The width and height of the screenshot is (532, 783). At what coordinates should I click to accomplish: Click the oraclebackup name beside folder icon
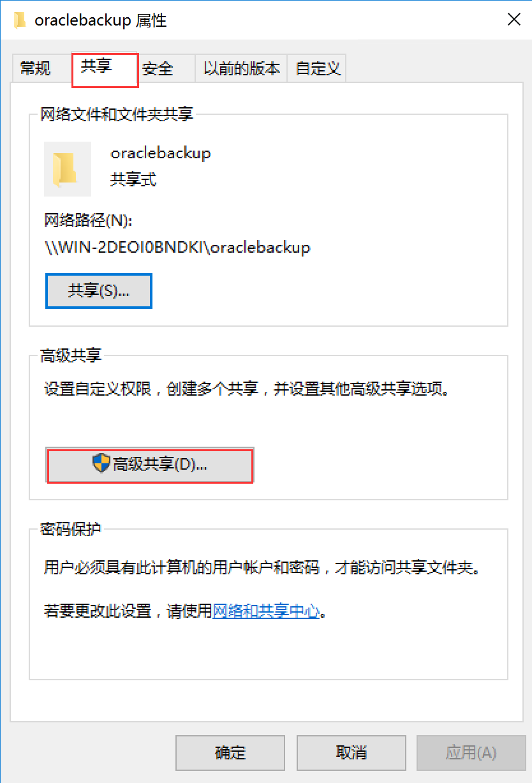[160, 153]
